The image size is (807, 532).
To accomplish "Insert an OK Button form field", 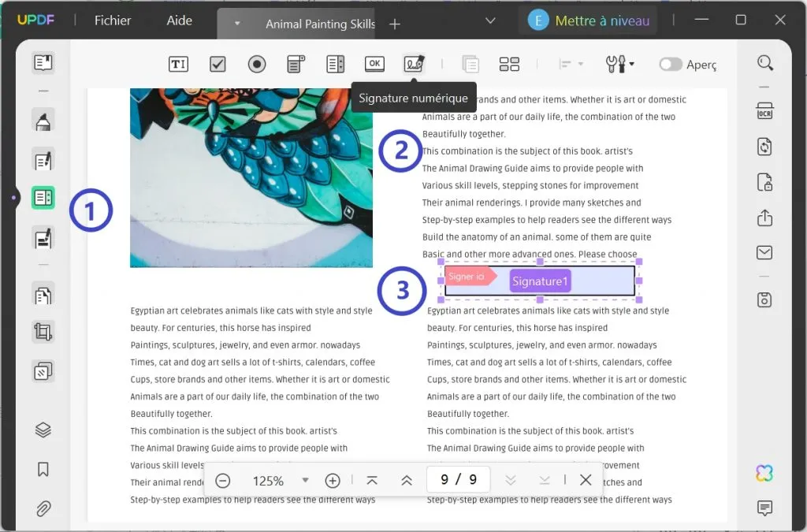I will pos(374,64).
